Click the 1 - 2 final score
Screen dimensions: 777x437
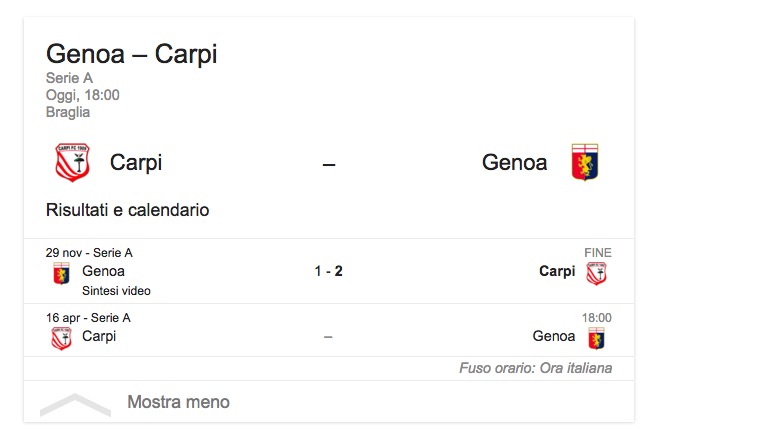point(328,271)
